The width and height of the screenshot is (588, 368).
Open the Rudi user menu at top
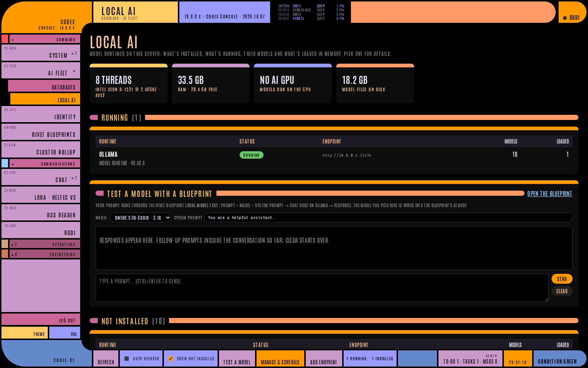[x=572, y=12]
